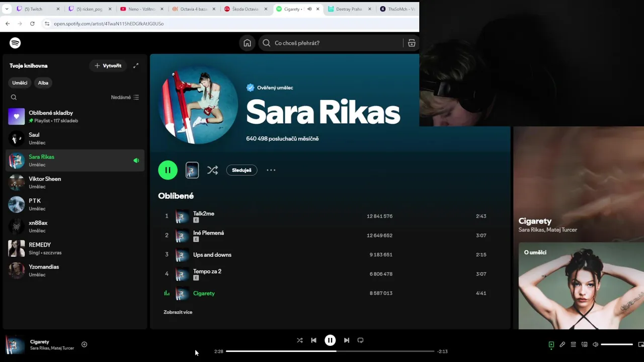Open Cigarety title in Now Playing panel
The height and width of the screenshot is (362, 644).
coord(535,221)
